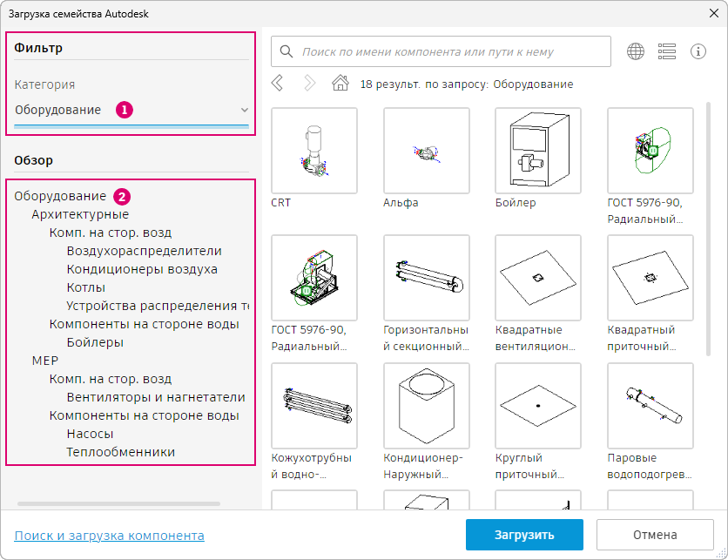Select MEP tree node

(x=45, y=361)
